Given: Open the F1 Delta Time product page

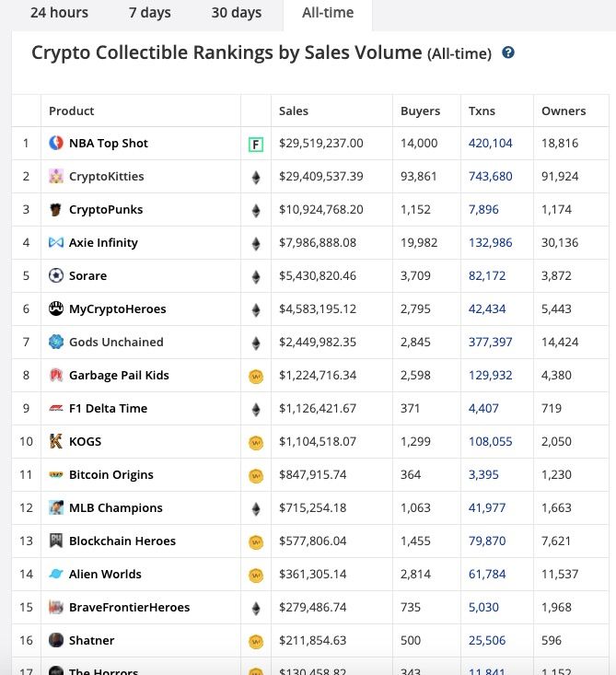Looking at the screenshot, I should click(x=108, y=408).
